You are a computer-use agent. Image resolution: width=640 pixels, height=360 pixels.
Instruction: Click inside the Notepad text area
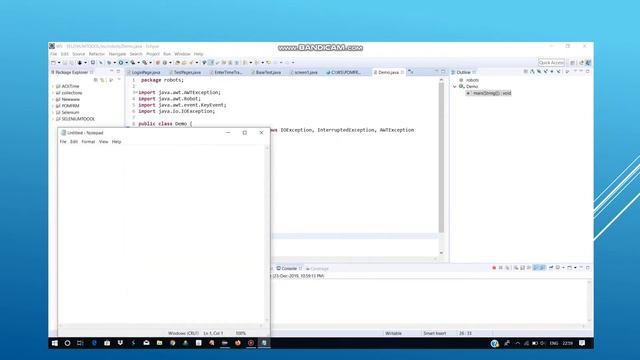point(162,235)
